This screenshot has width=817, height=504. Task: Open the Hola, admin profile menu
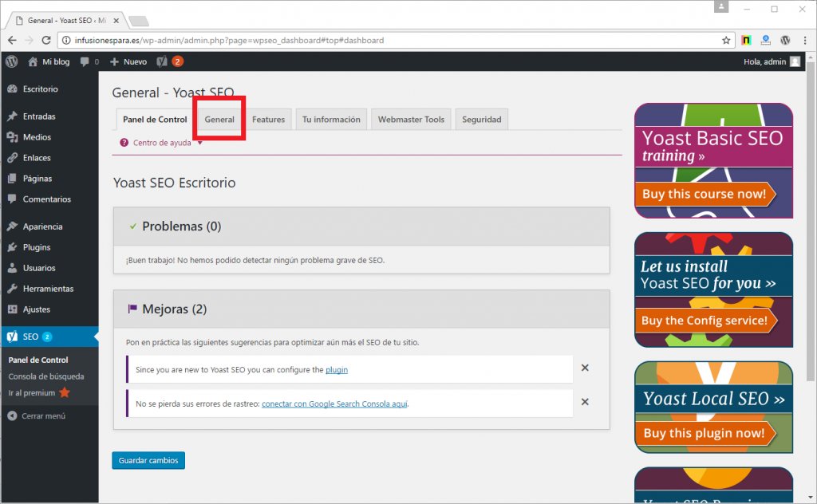tap(772, 61)
